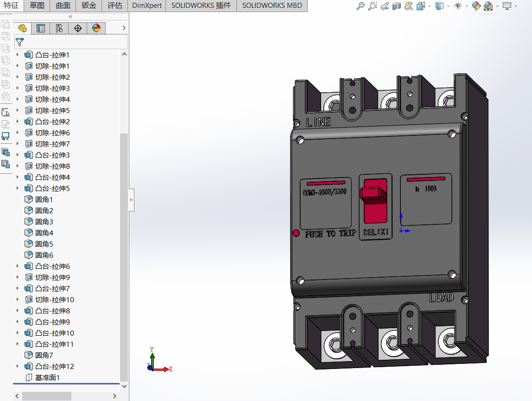Viewport: 532px width, 401px height.
Task: Expand the 切除-拉伸10 feature node
Action: click(18, 299)
